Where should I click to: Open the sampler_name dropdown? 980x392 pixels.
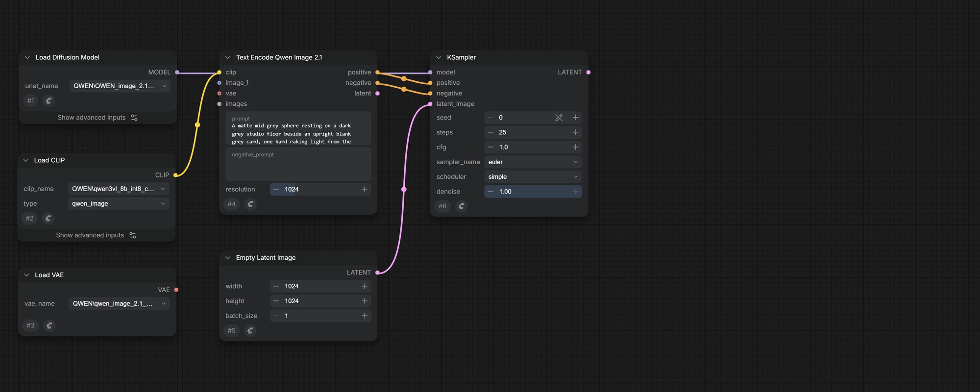[x=533, y=162]
